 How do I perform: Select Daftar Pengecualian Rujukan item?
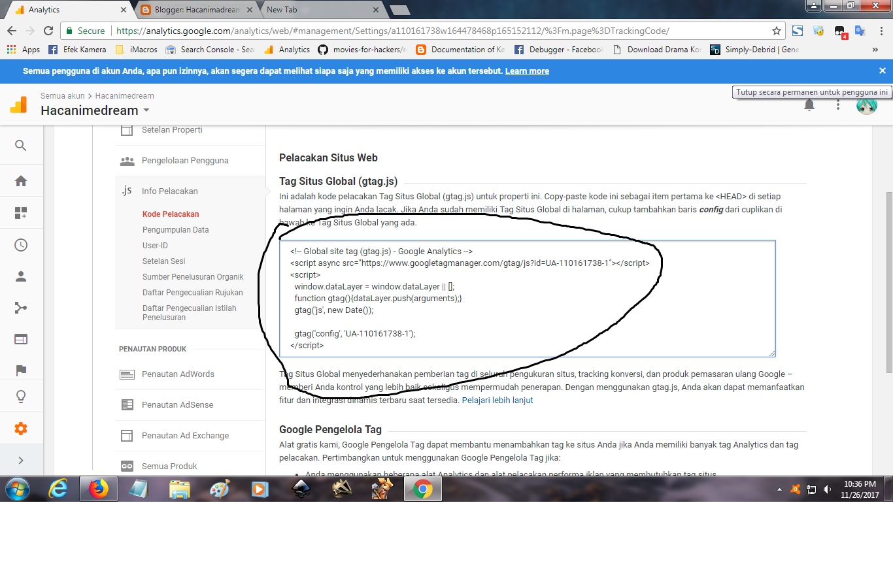point(193,293)
